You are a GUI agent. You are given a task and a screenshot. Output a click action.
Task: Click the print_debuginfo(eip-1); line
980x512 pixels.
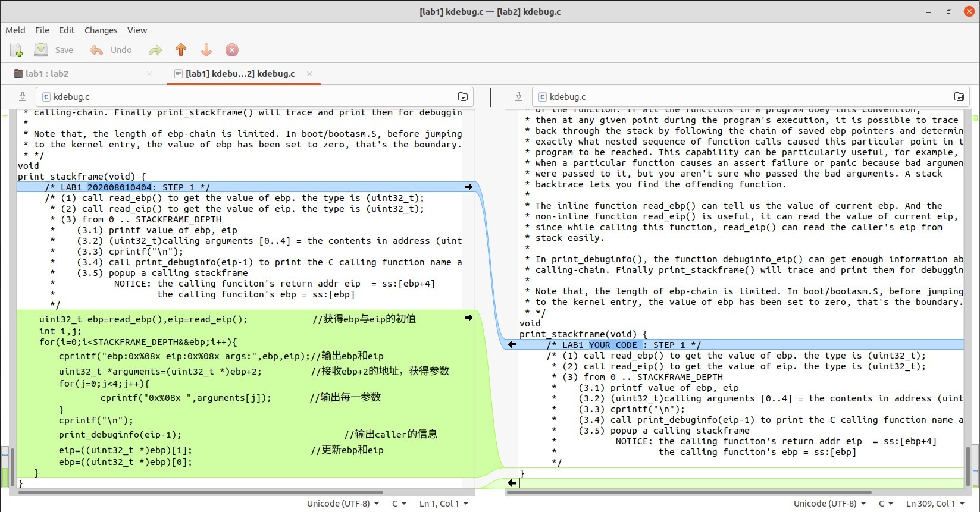pyautogui.click(x=120, y=435)
